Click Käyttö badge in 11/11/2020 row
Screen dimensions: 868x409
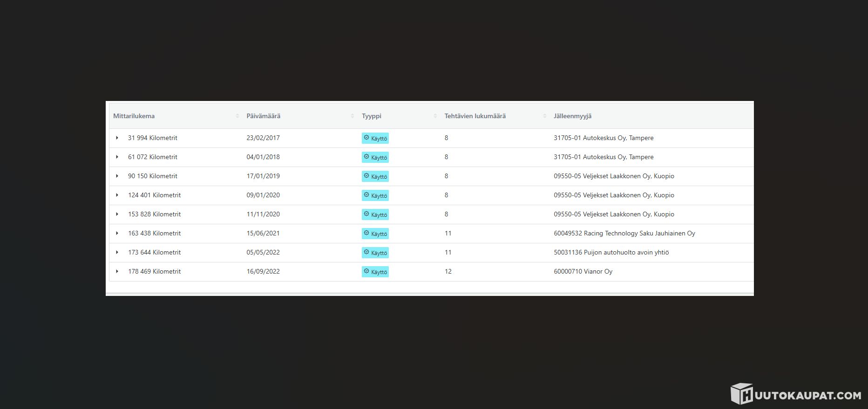point(375,215)
